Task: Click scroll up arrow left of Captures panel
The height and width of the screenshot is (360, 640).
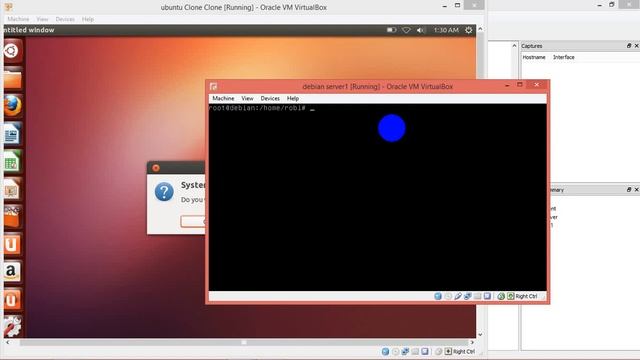Action: 514,46
